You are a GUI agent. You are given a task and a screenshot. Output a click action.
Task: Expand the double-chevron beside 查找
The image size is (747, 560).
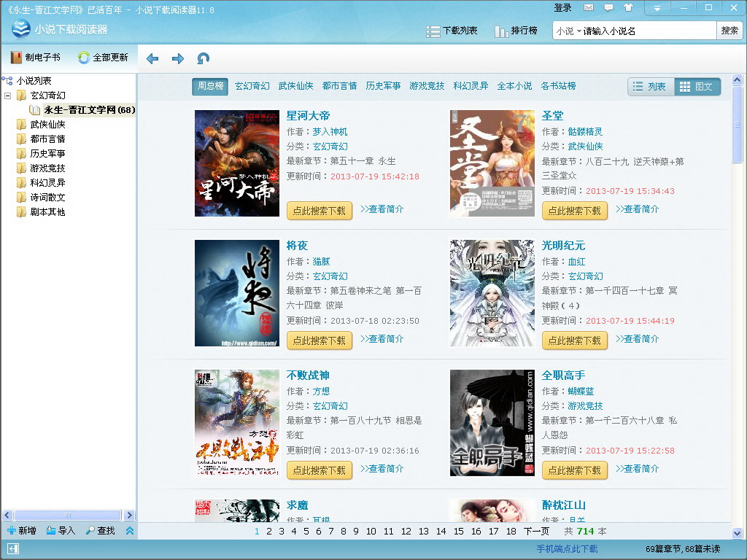[x=129, y=531]
